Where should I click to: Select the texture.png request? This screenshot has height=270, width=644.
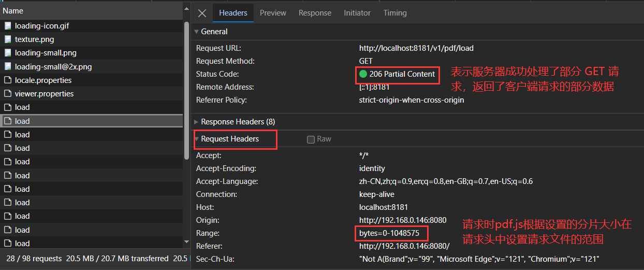click(92, 39)
